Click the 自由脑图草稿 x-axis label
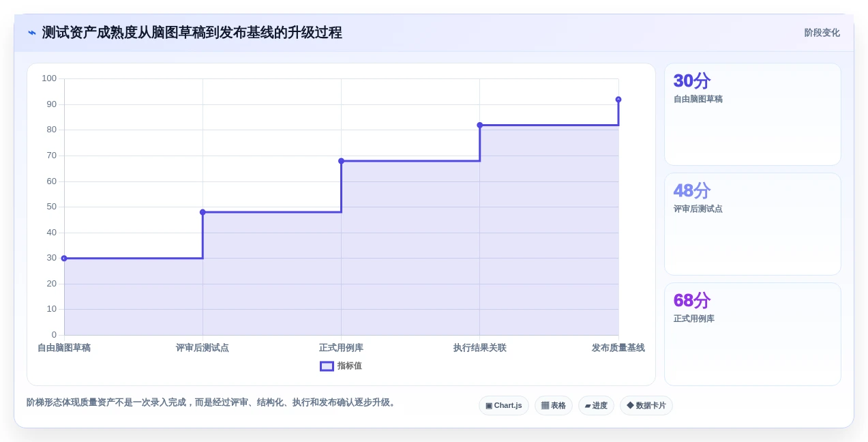868x442 pixels. [x=64, y=348]
